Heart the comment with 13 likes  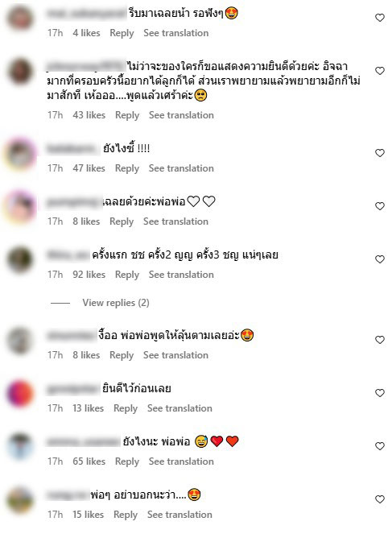click(x=380, y=393)
